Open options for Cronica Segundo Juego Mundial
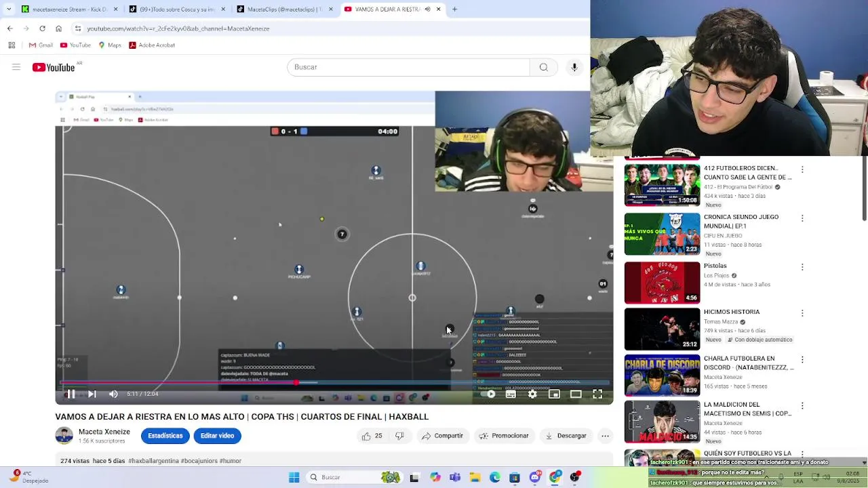The width and height of the screenshot is (868, 488). pyautogui.click(x=802, y=218)
